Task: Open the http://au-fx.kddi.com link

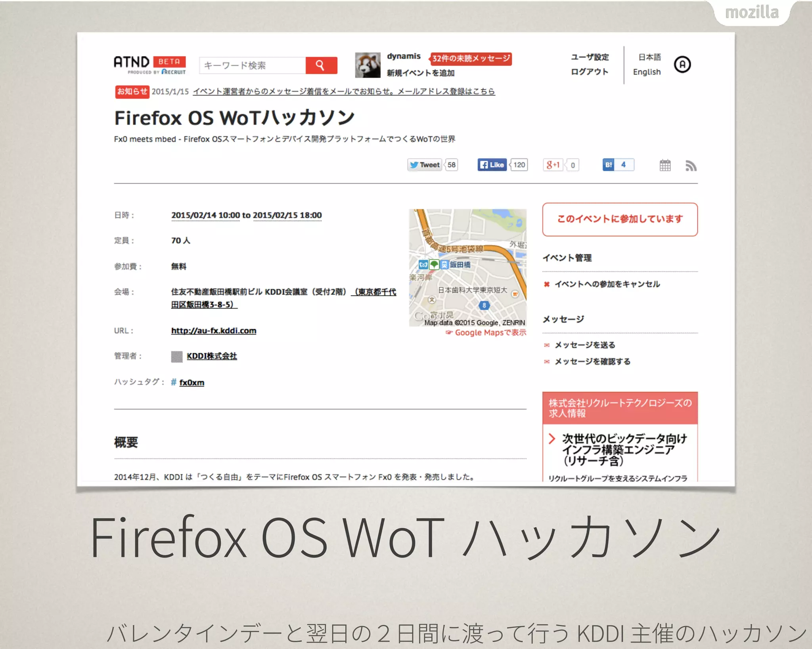Action: [214, 331]
